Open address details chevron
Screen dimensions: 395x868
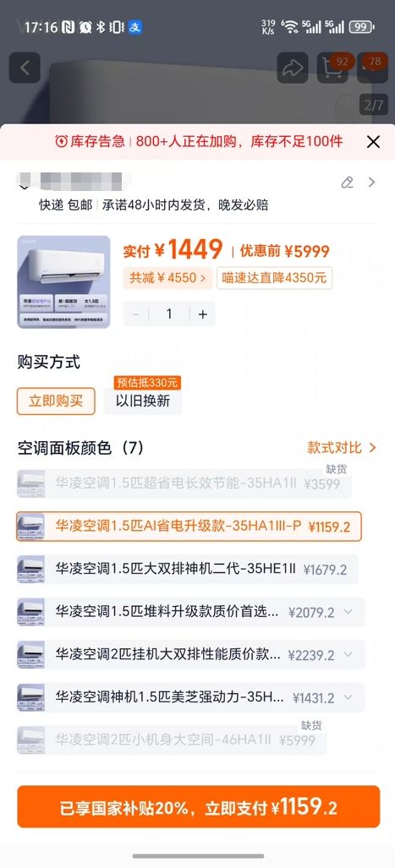[x=371, y=182]
